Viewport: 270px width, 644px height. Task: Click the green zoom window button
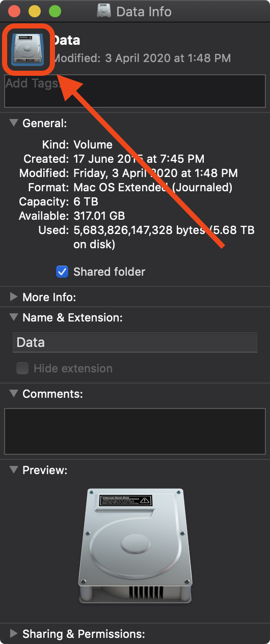click(55, 11)
